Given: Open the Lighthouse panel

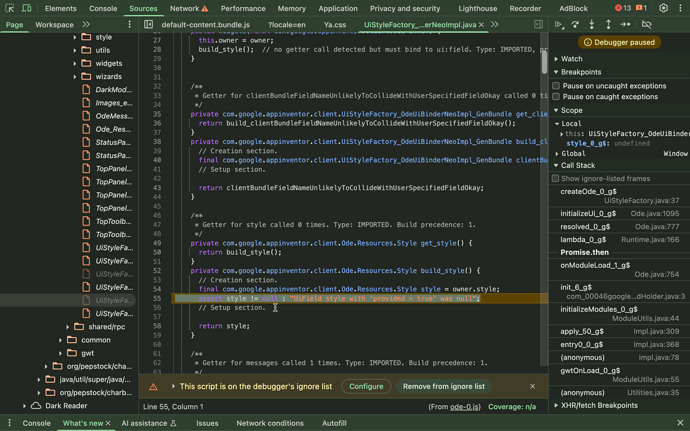Looking at the screenshot, I should (x=478, y=8).
